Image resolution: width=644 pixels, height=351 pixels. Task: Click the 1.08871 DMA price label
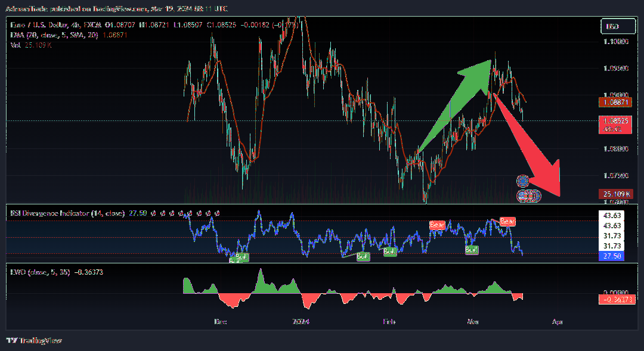(x=615, y=102)
